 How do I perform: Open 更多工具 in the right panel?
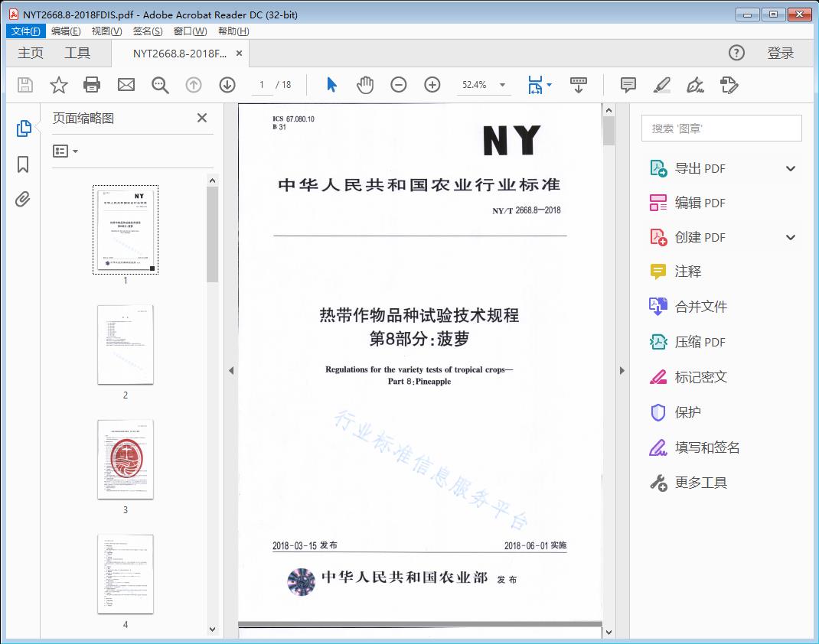click(700, 483)
